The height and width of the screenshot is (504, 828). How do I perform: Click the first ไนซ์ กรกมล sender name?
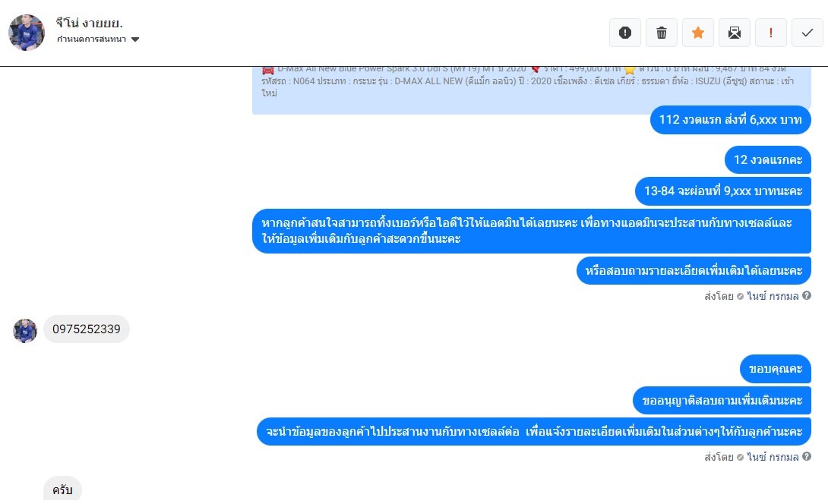pyautogui.click(x=773, y=296)
